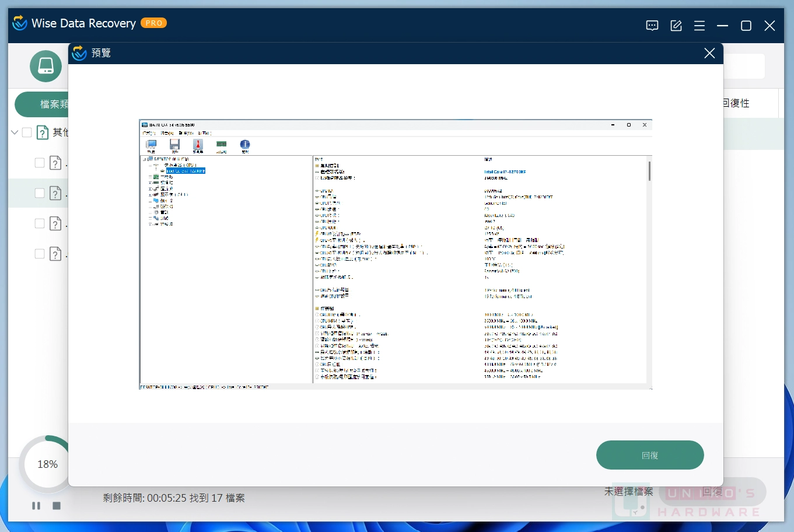Minimize the Wise Data Recovery window
The image size is (794, 532).
723,26
